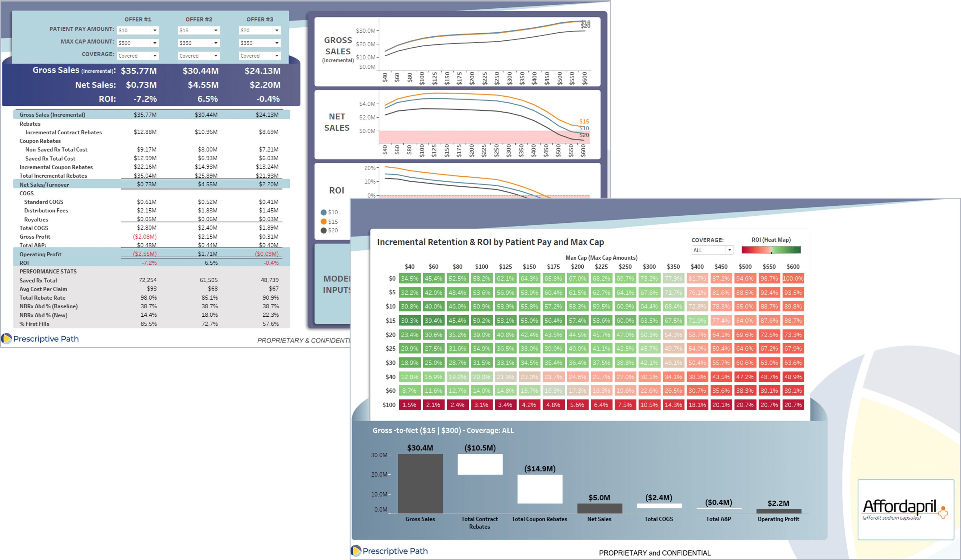Click the orange $15 legend dot
961x560 pixels.
(x=324, y=222)
